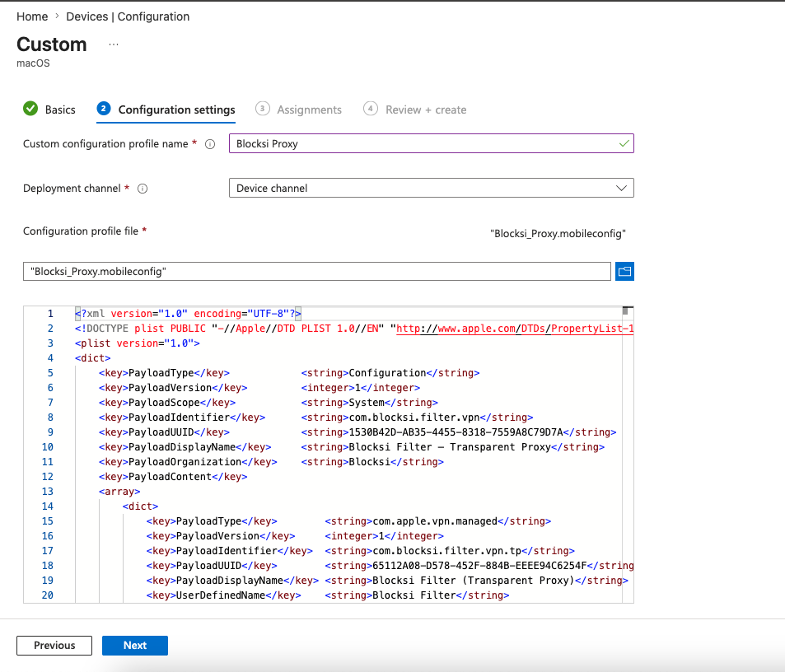Click the Previous button
Viewport: 785px width, 672px height.
(54, 646)
